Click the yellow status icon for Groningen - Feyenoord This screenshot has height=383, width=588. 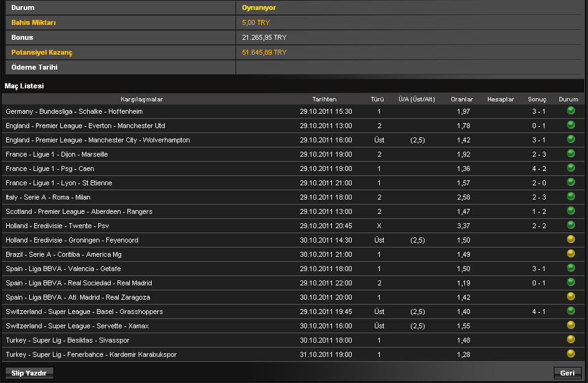tap(571, 239)
